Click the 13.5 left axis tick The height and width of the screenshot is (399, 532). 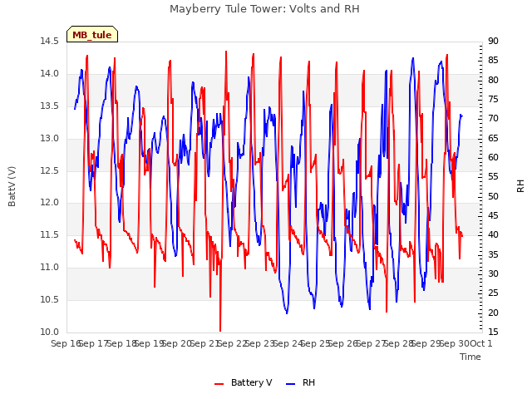pyautogui.click(x=50, y=106)
